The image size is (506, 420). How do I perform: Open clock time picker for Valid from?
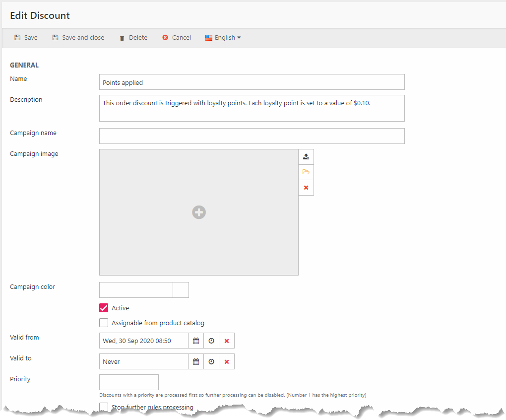(211, 341)
